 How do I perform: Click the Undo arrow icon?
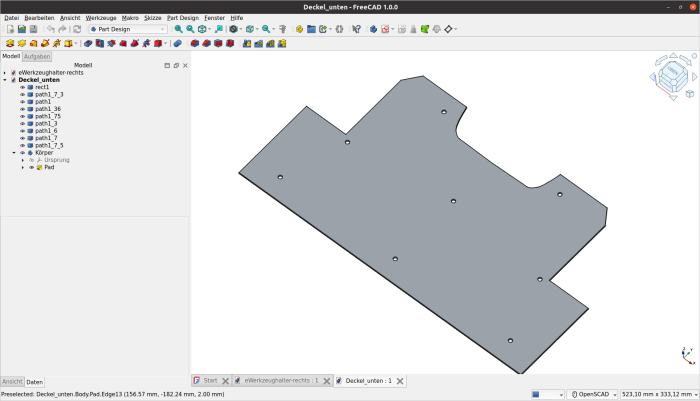51,29
